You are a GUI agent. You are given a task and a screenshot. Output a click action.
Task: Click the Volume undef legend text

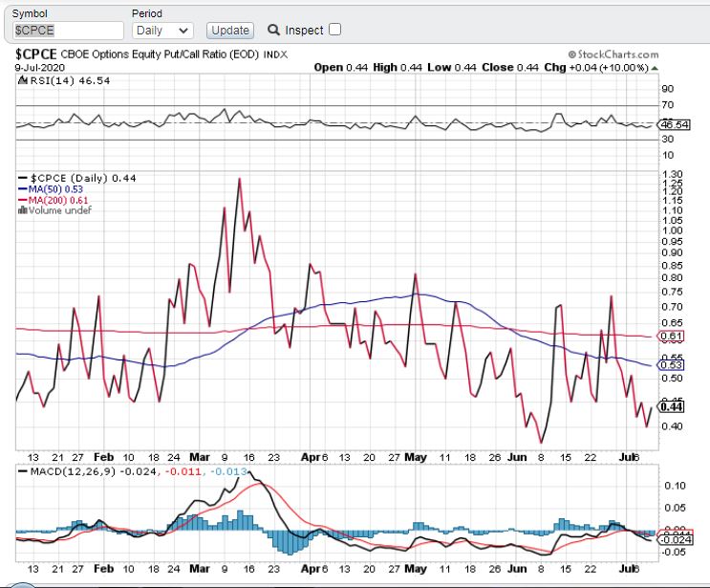[60, 210]
